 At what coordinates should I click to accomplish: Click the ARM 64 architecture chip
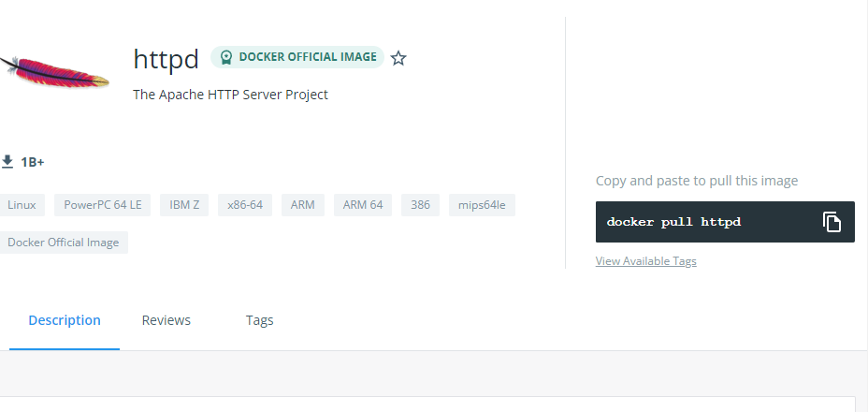coord(363,205)
